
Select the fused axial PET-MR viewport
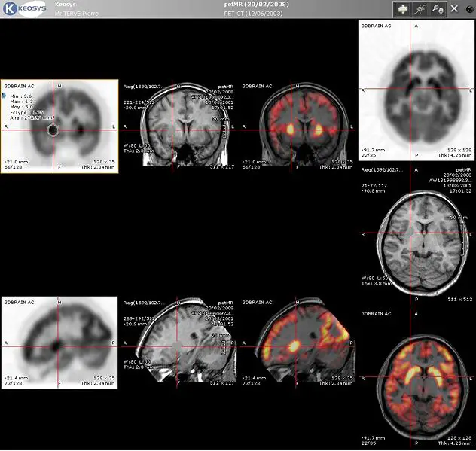click(x=416, y=379)
